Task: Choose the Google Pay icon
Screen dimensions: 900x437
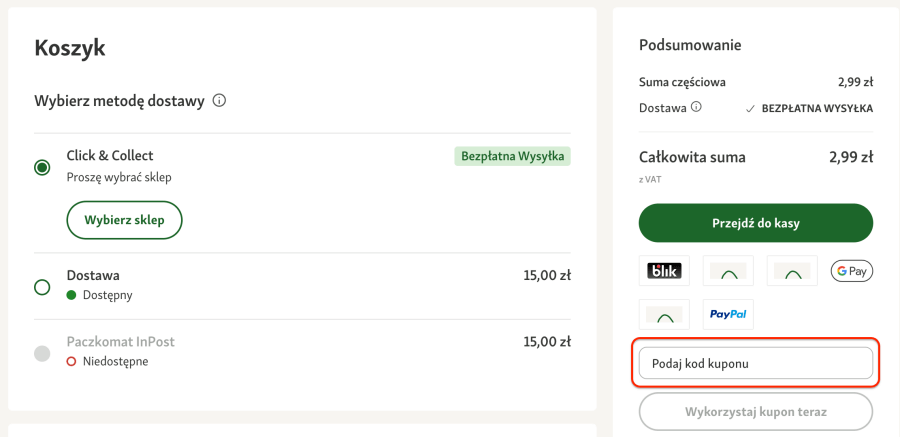Action: coord(851,270)
